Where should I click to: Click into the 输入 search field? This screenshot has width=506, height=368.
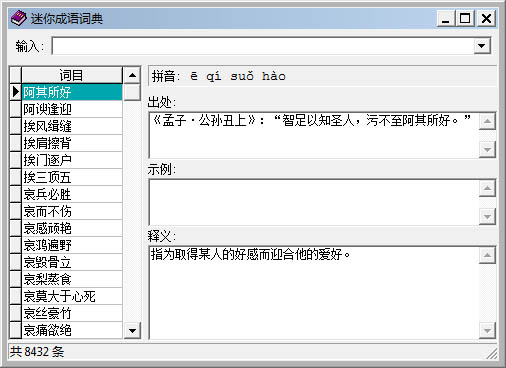(x=263, y=46)
